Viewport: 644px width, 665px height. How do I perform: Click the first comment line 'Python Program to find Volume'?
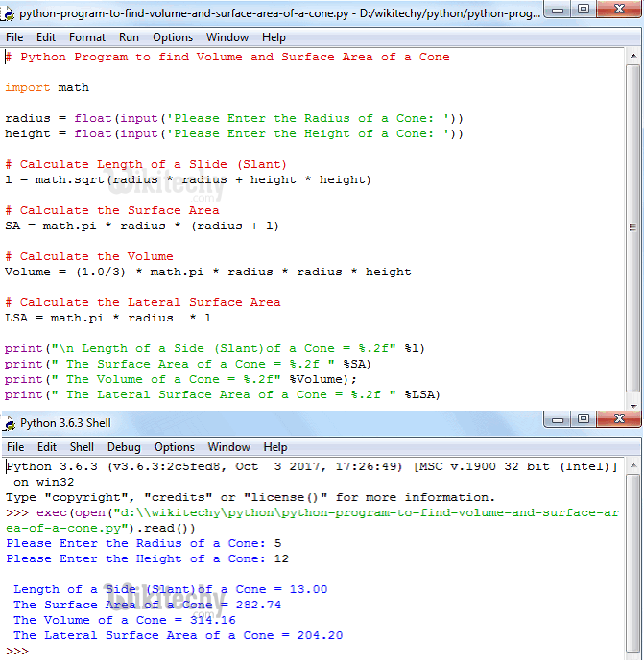click(x=227, y=57)
